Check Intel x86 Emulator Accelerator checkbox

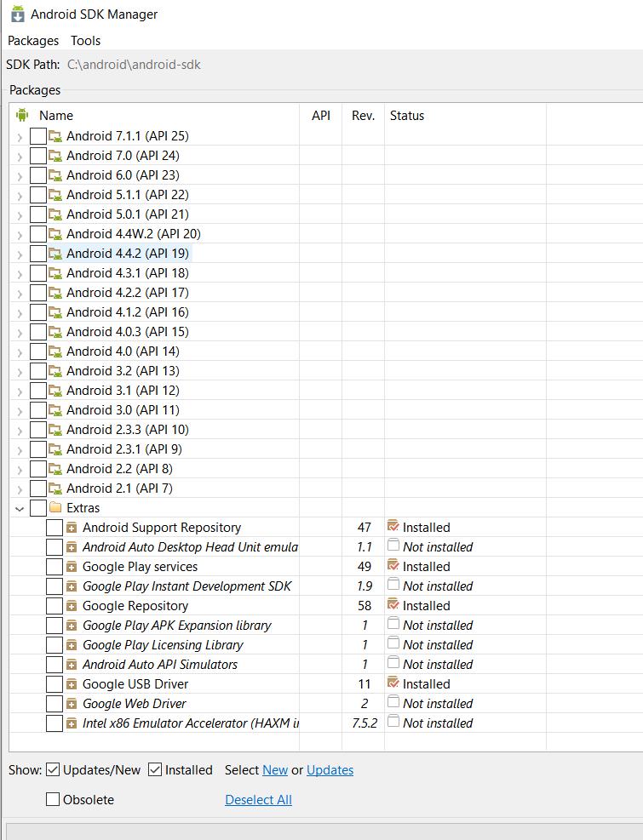pyautogui.click(x=55, y=723)
